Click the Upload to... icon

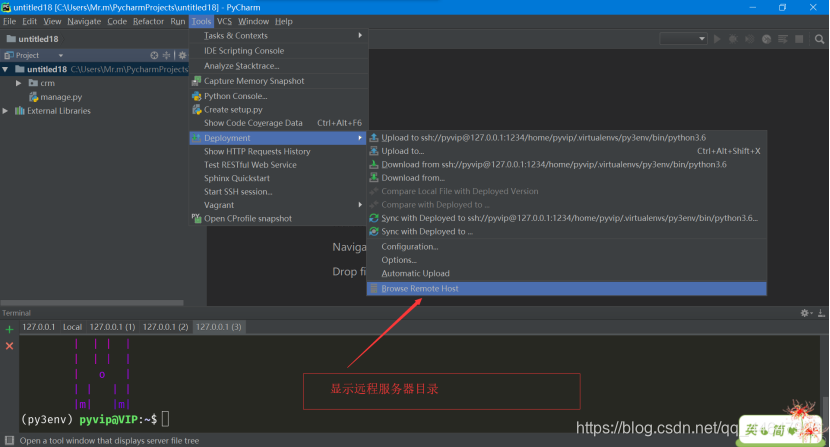[374, 151]
